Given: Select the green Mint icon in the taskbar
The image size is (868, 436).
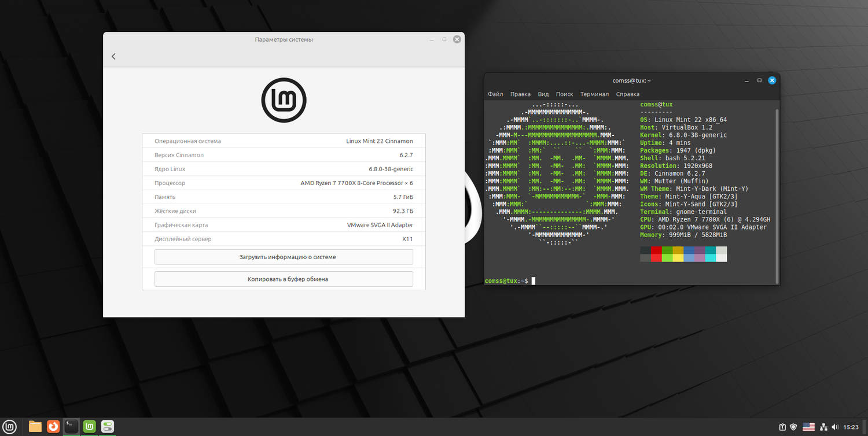Looking at the screenshot, I should coord(89,427).
